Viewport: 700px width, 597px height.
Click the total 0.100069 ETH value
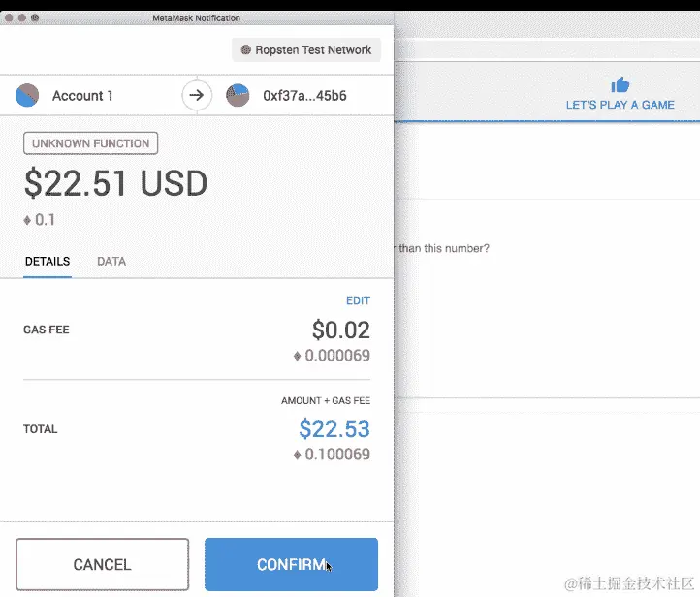332,455
